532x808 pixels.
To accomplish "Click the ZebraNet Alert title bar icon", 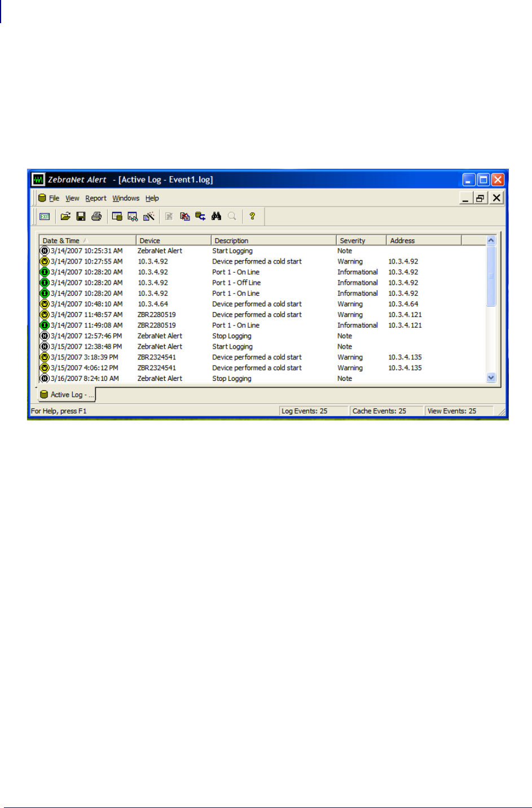I will pyautogui.click(x=38, y=180).
